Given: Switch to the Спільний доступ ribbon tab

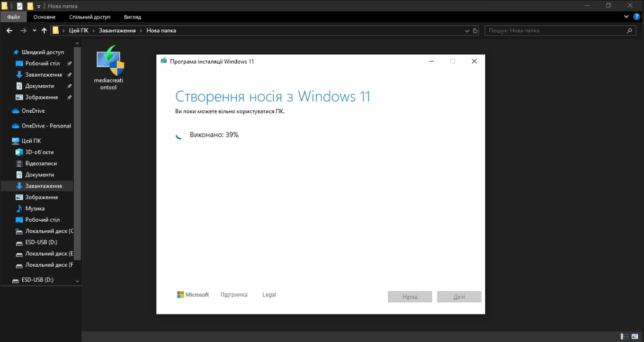Looking at the screenshot, I should 90,17.
